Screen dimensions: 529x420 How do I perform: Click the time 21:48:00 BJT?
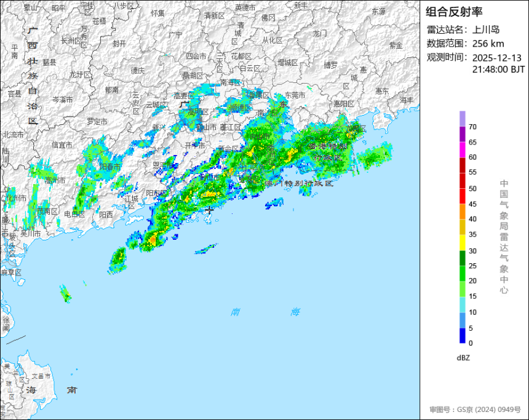click(498, 69)
